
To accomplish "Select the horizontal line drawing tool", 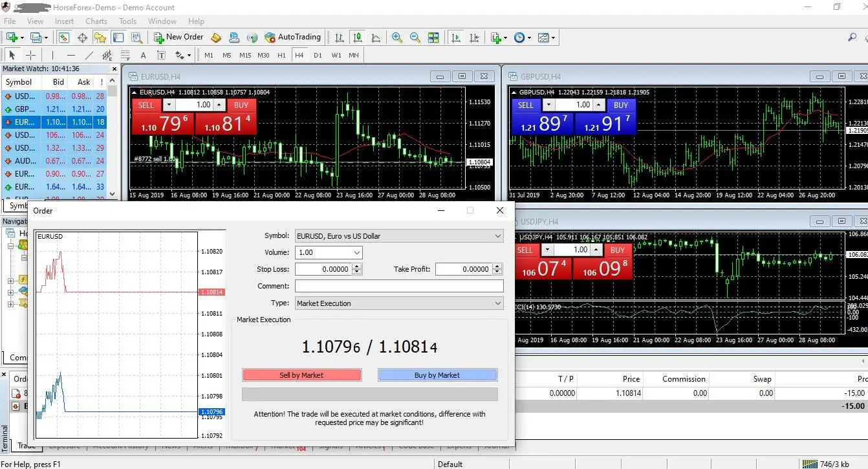I will click(71, 55).
